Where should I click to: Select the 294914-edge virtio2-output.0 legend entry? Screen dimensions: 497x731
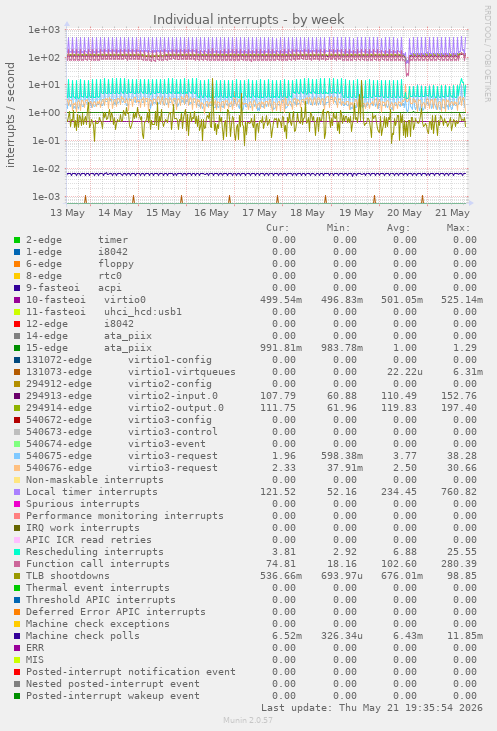(125, 408)
